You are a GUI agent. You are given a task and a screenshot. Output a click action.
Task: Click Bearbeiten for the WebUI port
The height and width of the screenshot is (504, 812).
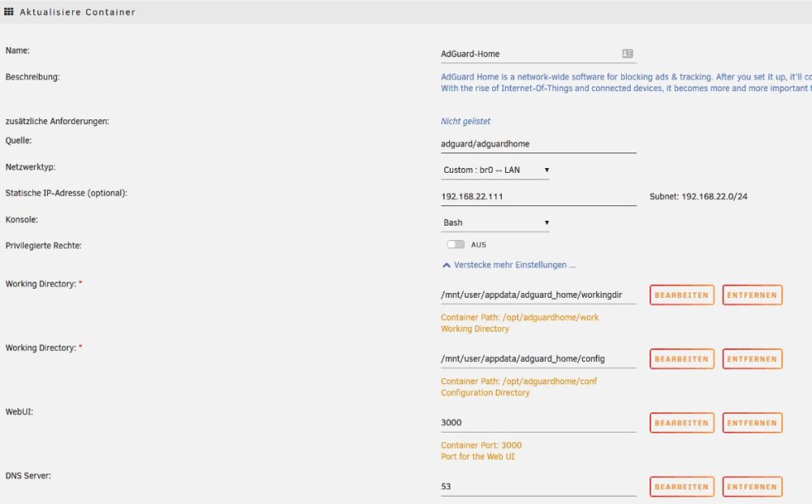(681, 423)
